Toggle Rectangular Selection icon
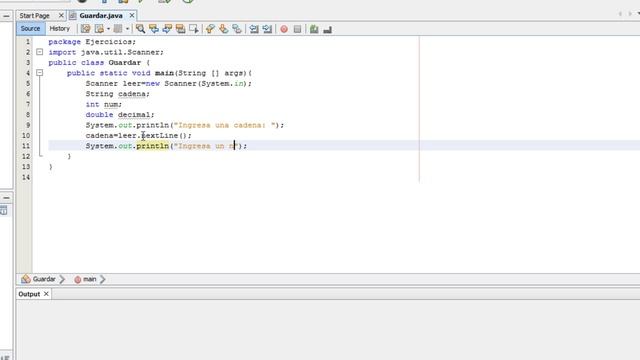The height and width of the screenshot is (360, 640). (194, 29)
